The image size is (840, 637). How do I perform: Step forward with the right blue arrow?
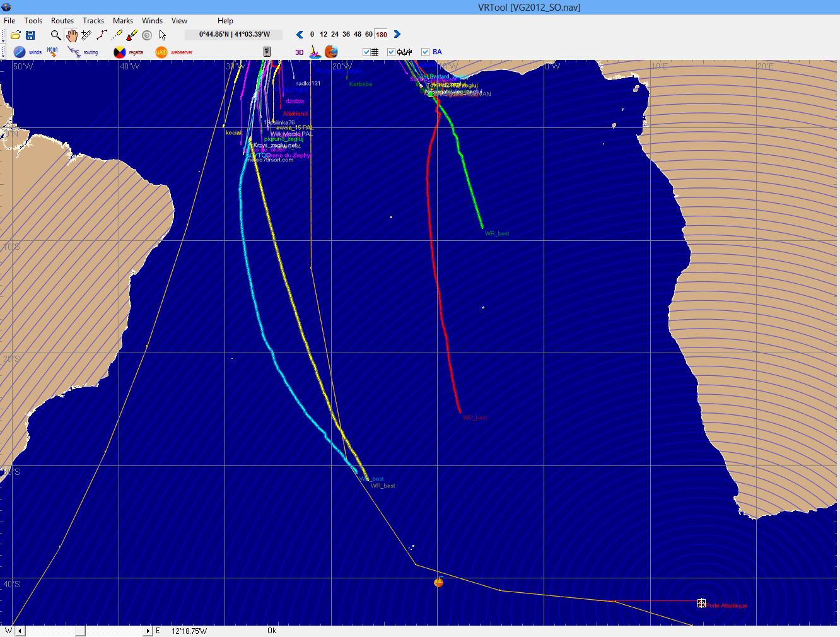tap(397, 35)
